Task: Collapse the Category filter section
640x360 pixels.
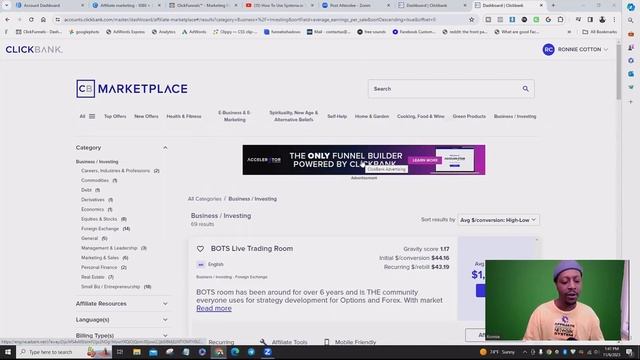Action: pyautogui.click(x=165, y=148)
